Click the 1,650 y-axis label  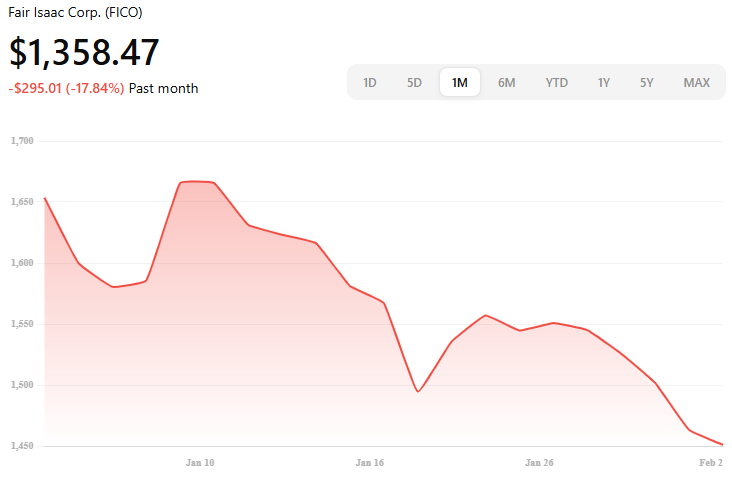(x=22, y=202)
